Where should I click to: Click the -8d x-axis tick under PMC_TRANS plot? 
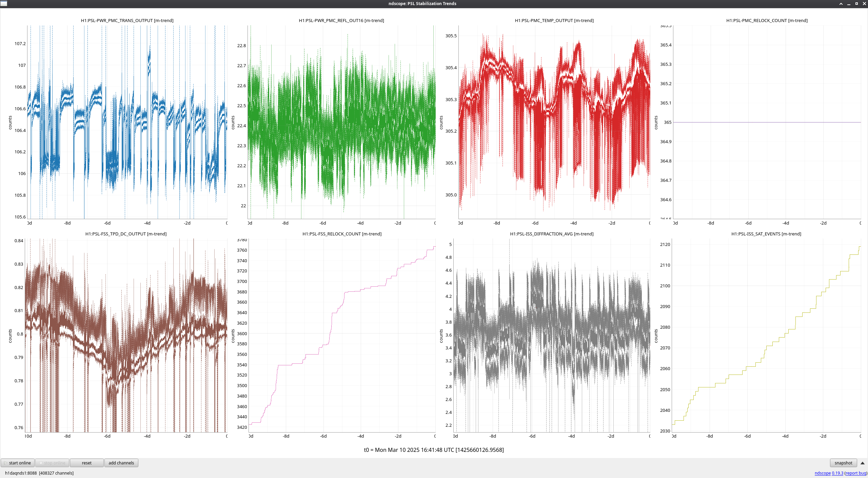67,223
